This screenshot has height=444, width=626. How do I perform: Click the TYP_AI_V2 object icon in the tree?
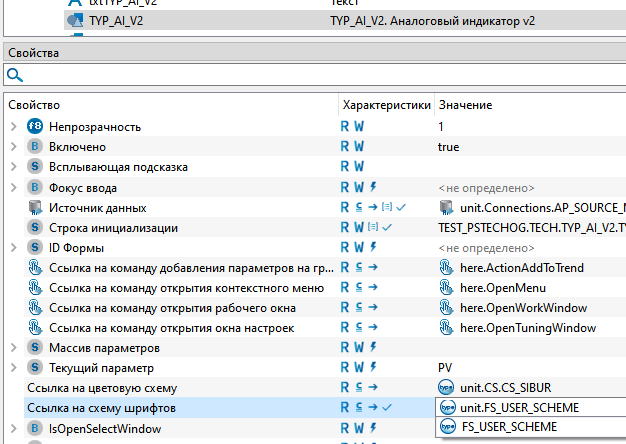[74, 20]
